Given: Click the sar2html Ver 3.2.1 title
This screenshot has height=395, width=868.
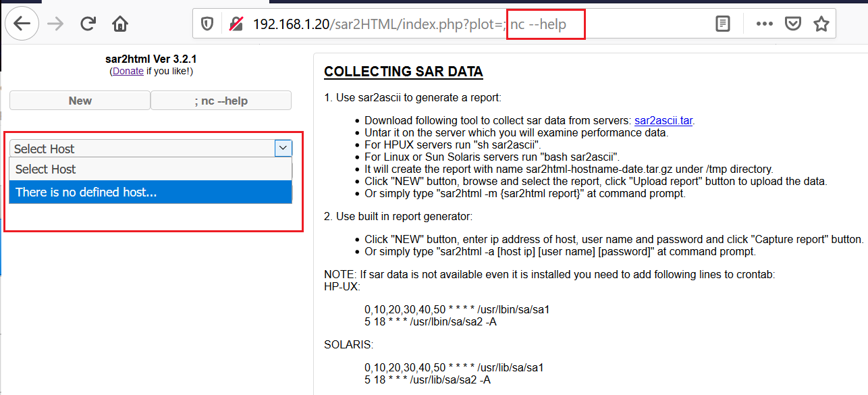Looking at the screenshot, I should (x=151, y=59).
